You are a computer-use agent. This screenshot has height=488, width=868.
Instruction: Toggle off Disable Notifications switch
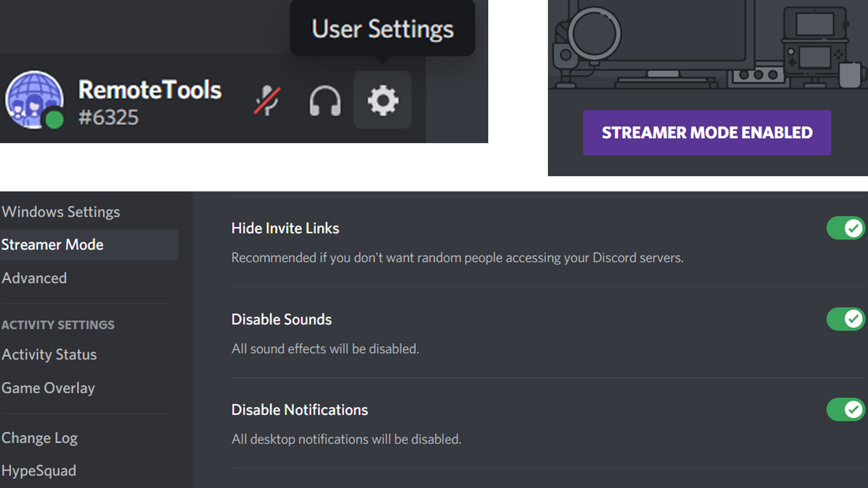point(846,409)
